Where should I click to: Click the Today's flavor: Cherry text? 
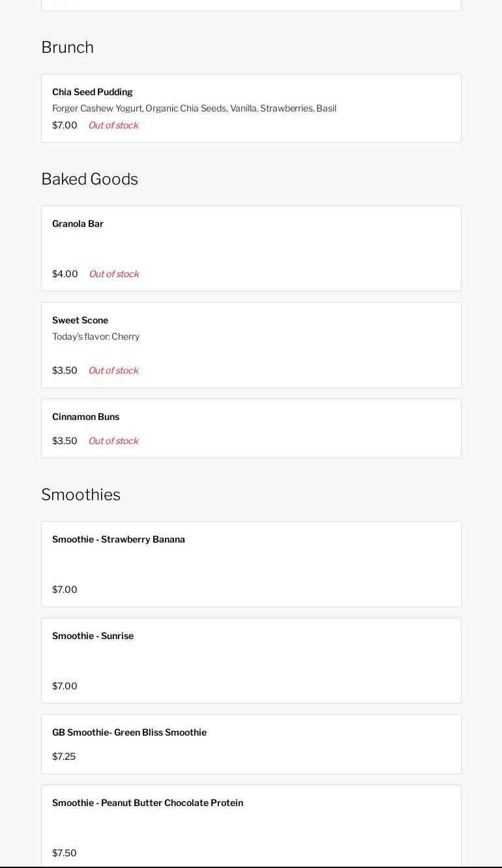pyautogui.click(x=96, y=337)
